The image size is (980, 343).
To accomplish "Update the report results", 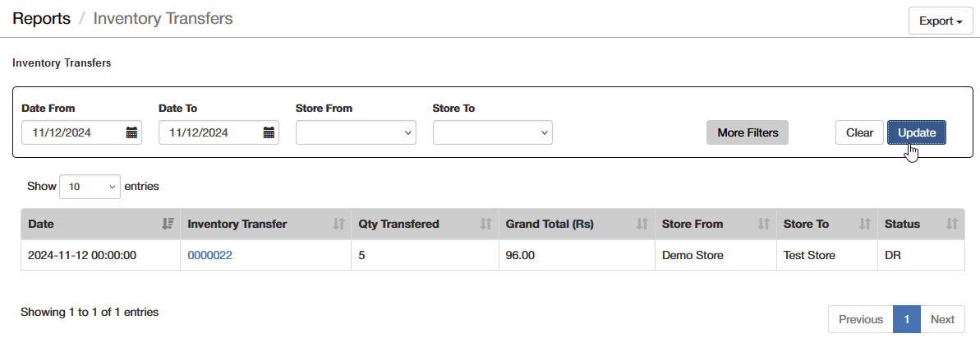I will point(916,132).
